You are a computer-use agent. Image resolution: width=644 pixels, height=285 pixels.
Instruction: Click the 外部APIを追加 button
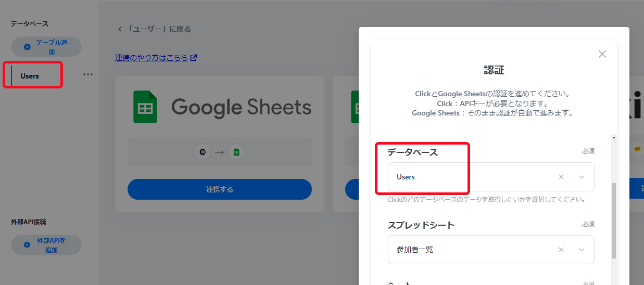click(x=46, y=245)
